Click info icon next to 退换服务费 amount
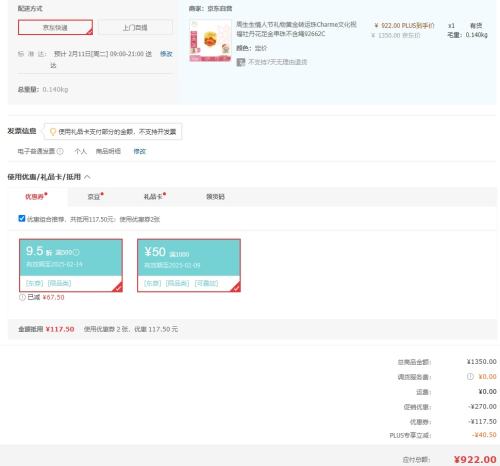Viewport: 500px width, 466px height. coord(470,376)
